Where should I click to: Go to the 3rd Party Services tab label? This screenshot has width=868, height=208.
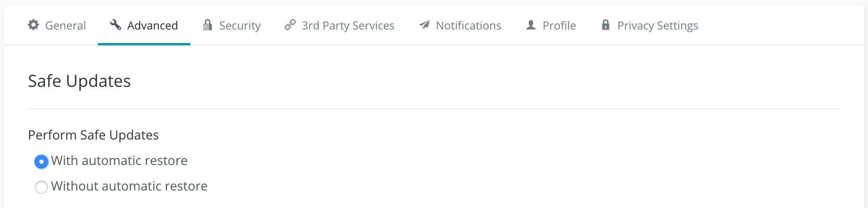348,26
